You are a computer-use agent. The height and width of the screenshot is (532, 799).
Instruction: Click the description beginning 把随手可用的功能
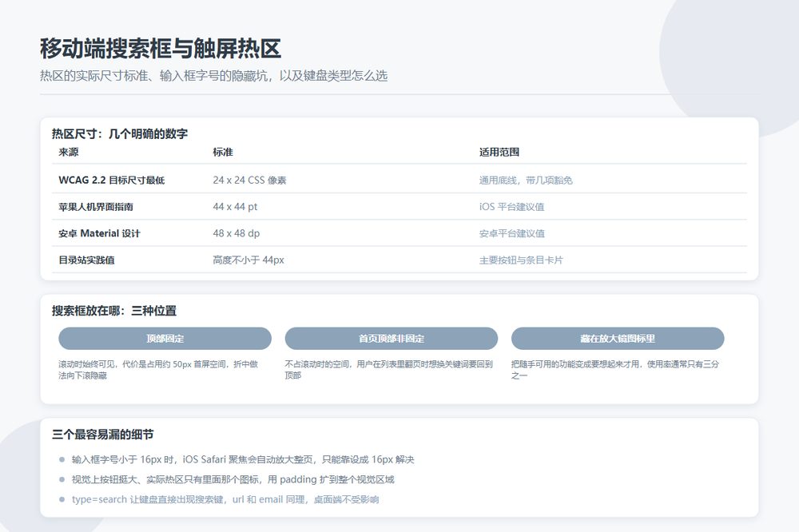(x=615, y=369)
